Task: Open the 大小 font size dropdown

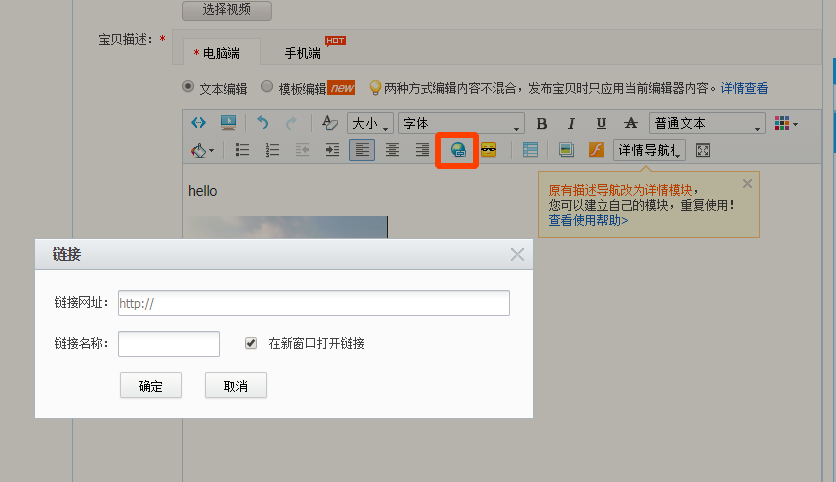Action: tap(371, 124)
